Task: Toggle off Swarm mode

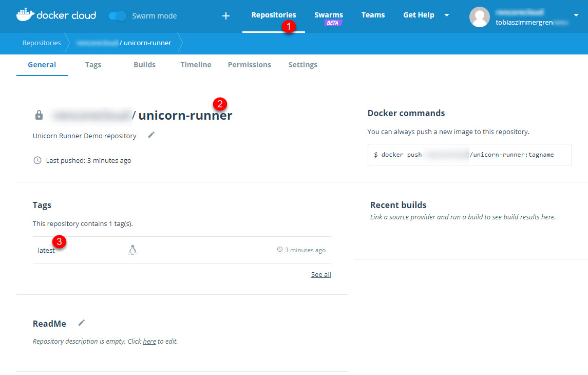Action: (117, 16)
